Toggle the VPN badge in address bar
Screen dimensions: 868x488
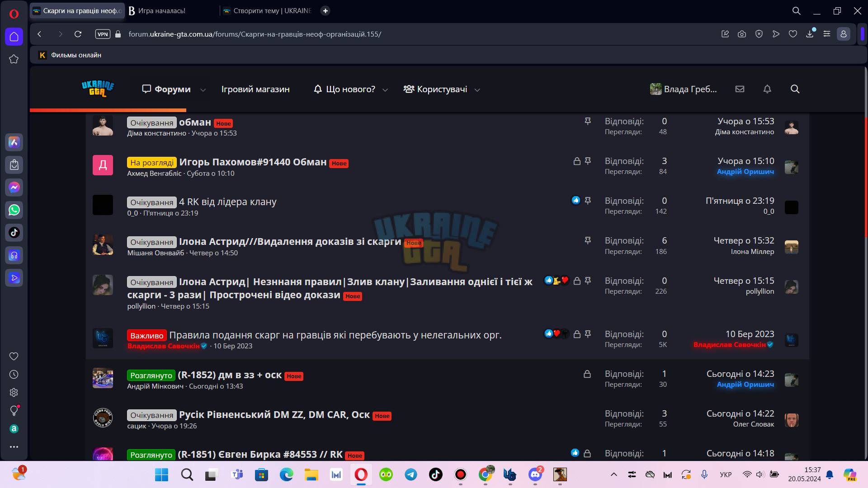[103, 34]
